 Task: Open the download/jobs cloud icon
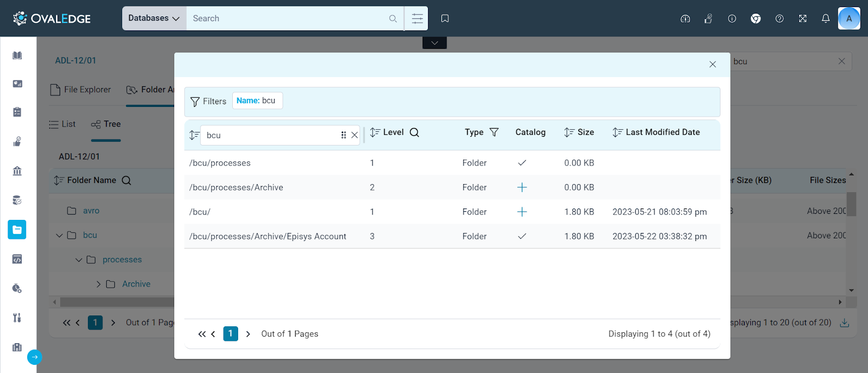[x=685, y=18]
